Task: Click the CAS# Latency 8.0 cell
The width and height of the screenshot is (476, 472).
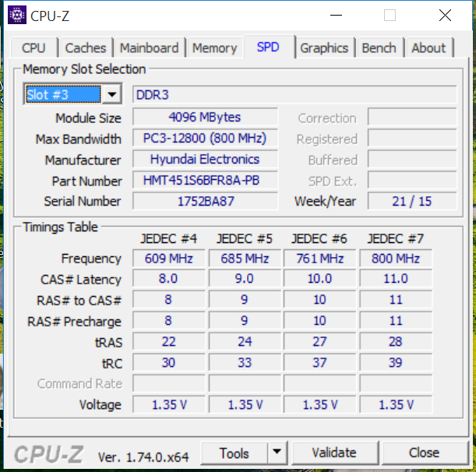Action: [169, 279]
